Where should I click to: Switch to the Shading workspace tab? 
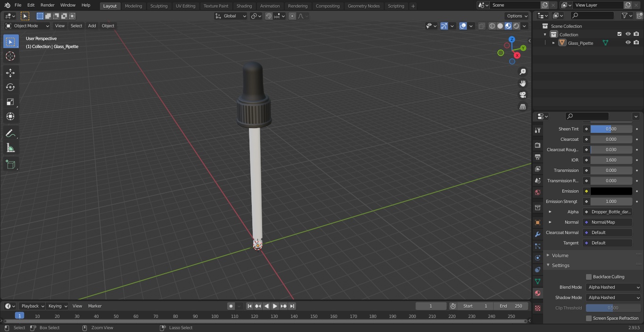[244, 6]
